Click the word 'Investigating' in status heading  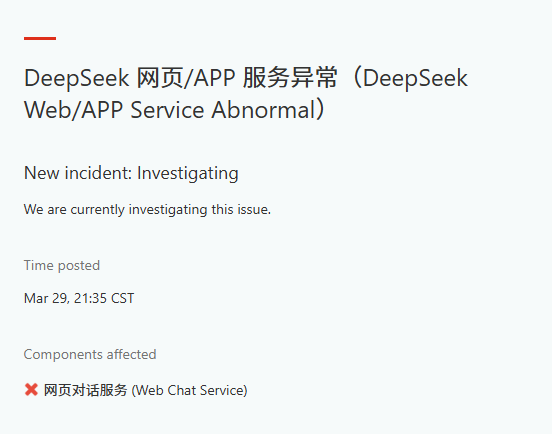pyautogui.click(x=188, y=173)
